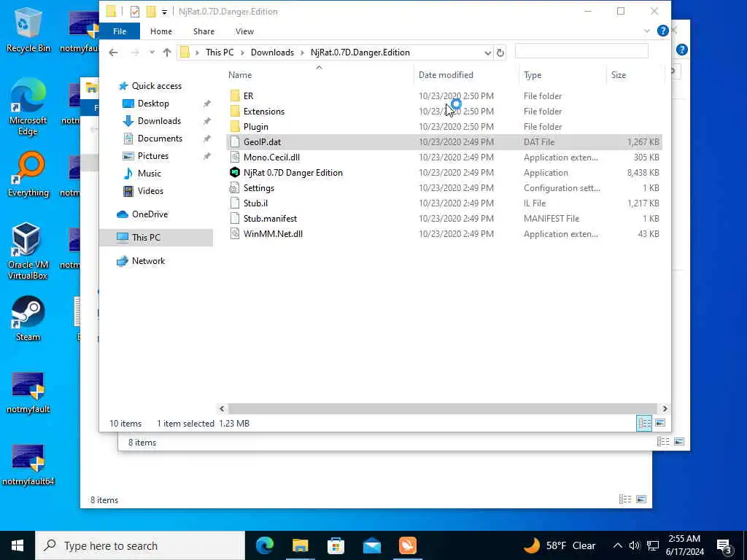Open Microsoft Store taskbar icon
This screenshot has width=747, height=560.
click(x=336, y=545)
